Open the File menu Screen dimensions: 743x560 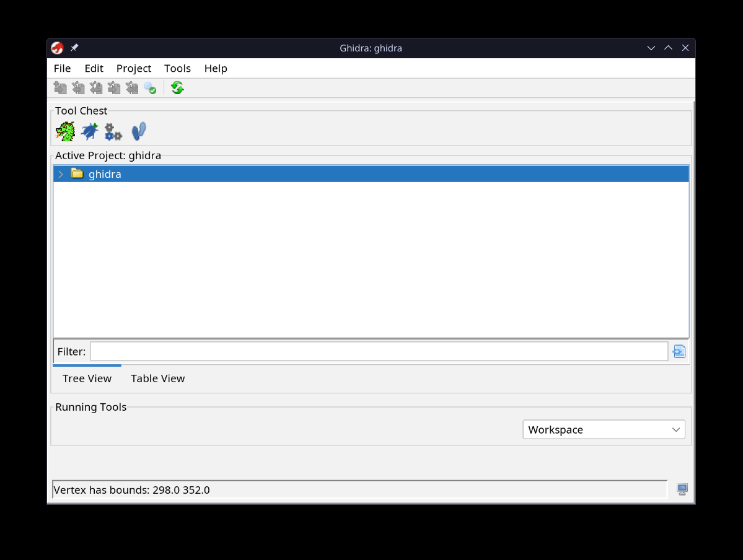click(62, 68)
